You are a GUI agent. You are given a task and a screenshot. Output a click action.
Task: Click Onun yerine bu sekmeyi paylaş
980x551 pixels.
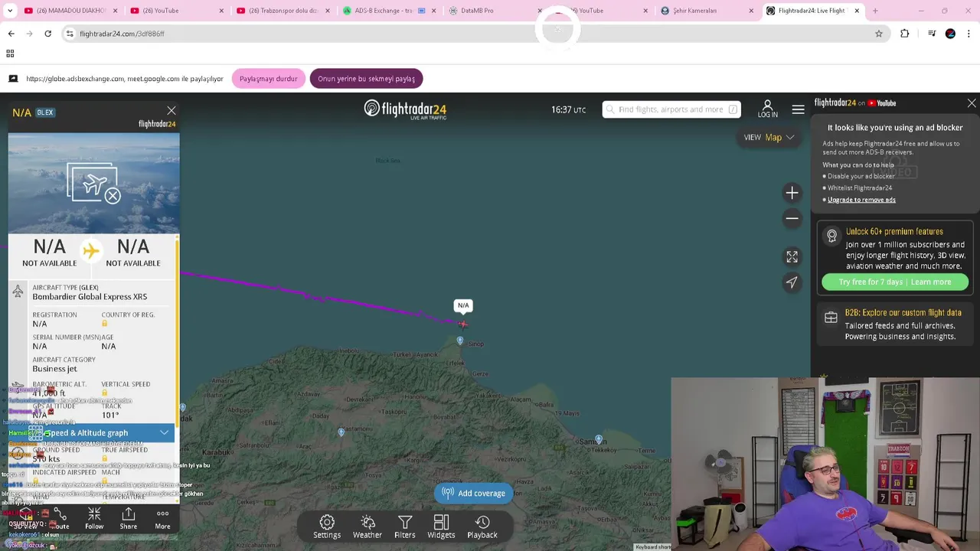click(366, 79)
